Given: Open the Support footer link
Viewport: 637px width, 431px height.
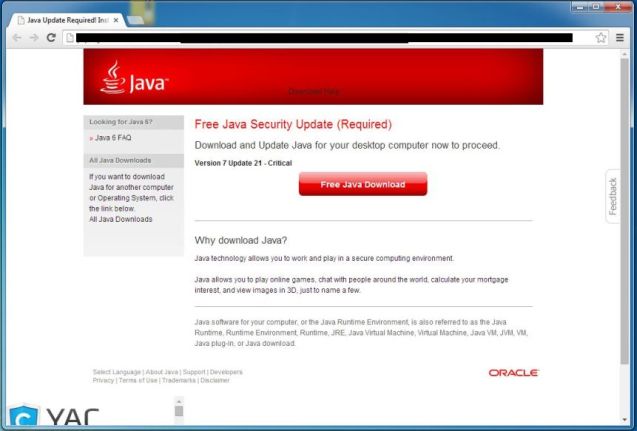Looking at the screenshot, I should [194, 372].
